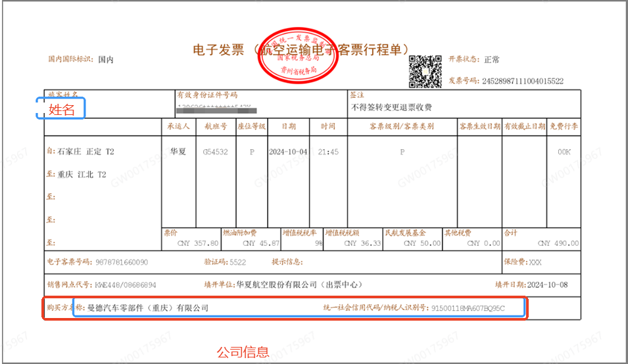Screen dimensions: 628x364
Task: Click the QR code at top right
Action: pos(425,71)
